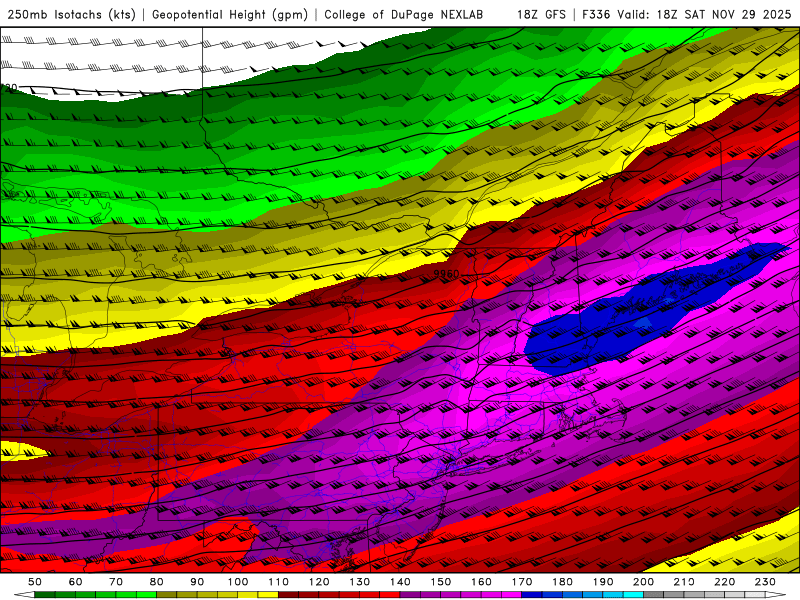Click the legend value 80
The image size is (800, 600).
click(156, 582)
